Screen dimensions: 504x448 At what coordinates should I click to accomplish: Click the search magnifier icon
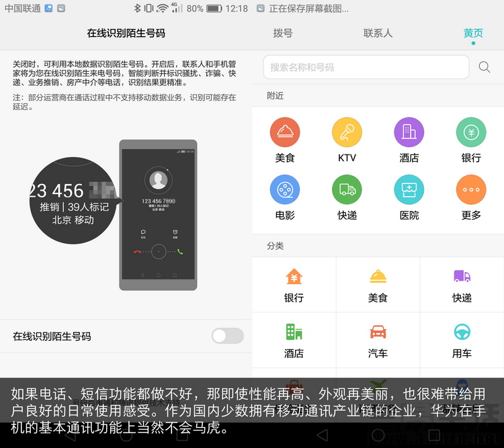[x=484, y=67]
